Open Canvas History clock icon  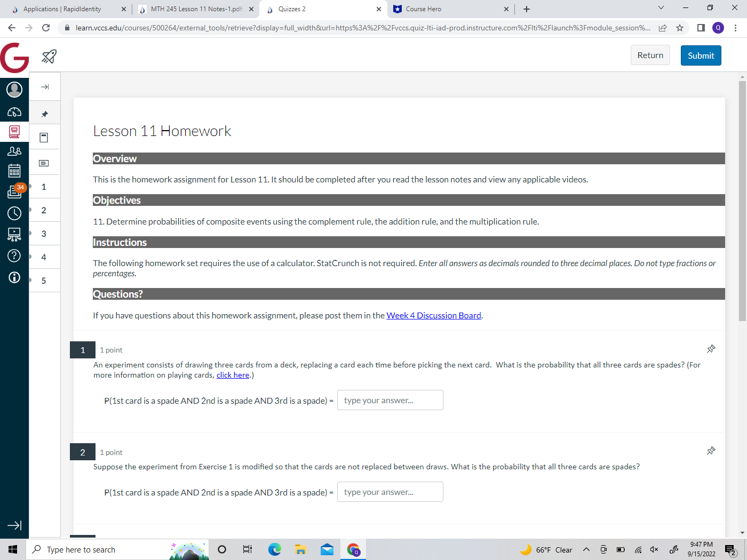point(14,213)
